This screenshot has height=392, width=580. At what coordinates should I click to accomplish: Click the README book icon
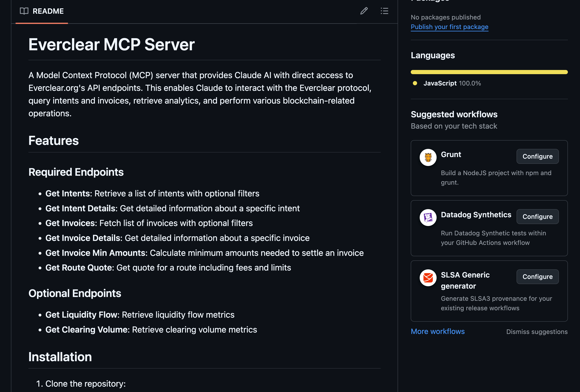24,11
